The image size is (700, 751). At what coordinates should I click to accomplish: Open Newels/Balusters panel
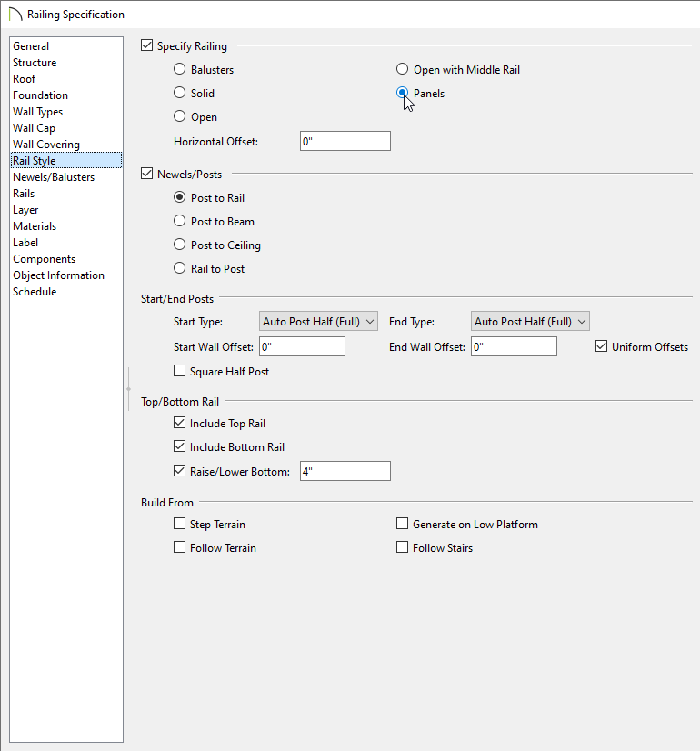(54, 177)
